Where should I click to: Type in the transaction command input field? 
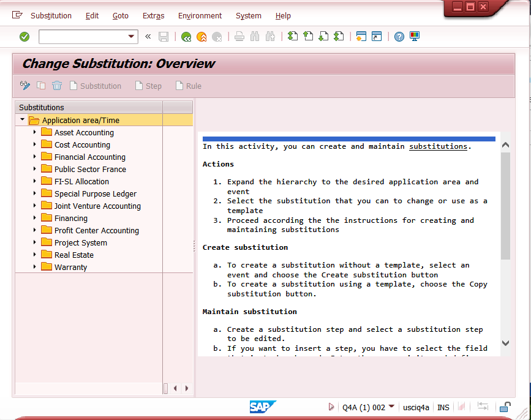(82, 37)
